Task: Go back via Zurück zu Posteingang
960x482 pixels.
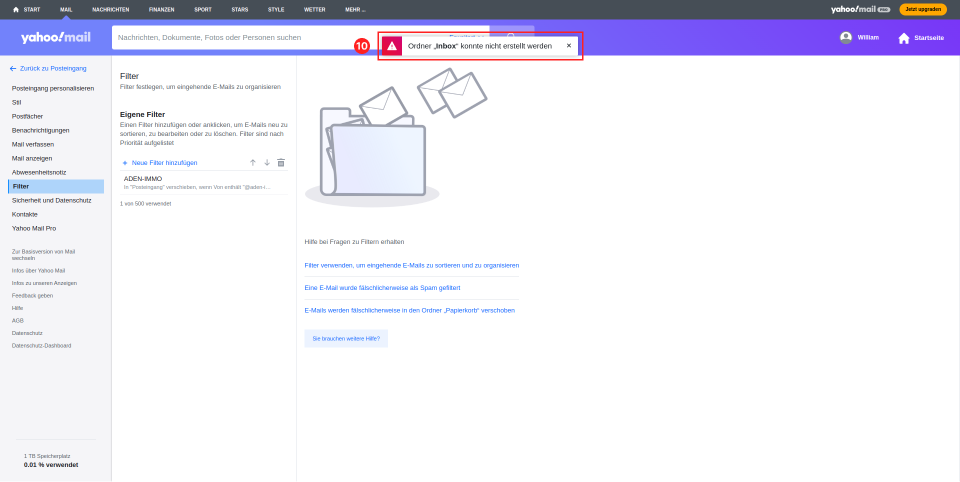Action: tap(48, 68)
